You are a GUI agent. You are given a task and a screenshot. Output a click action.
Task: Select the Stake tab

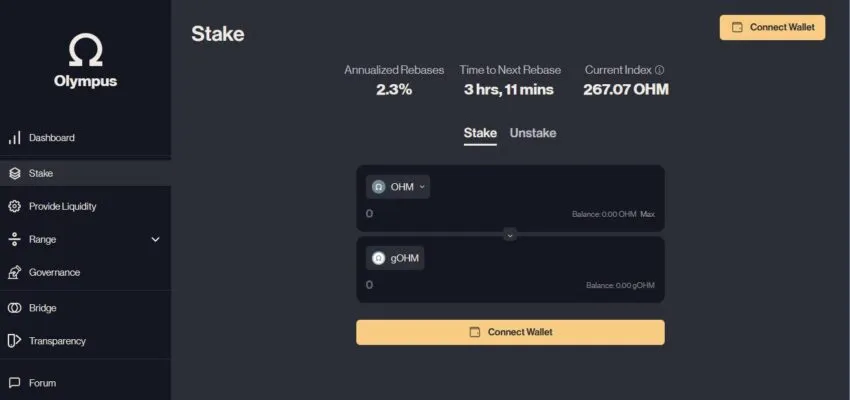point(480,133)
